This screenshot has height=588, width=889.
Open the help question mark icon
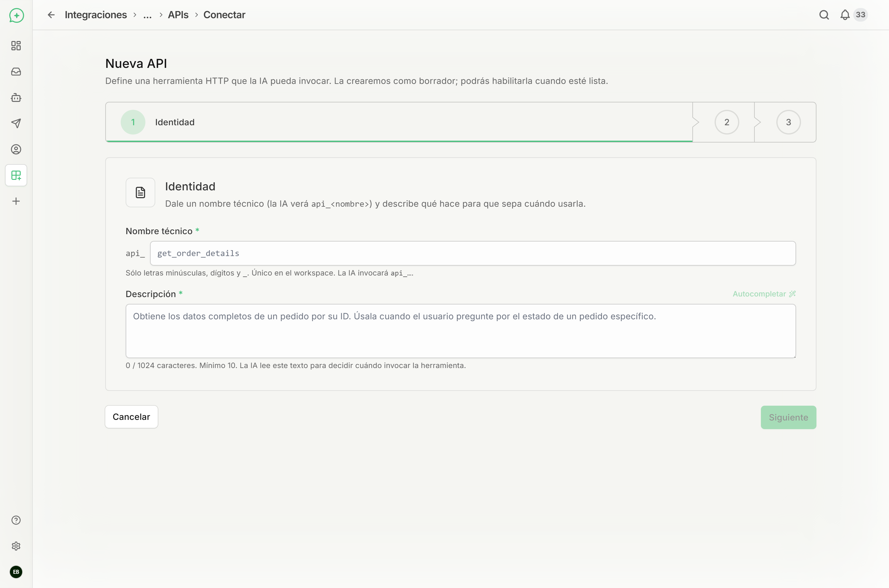click(16, 520)
